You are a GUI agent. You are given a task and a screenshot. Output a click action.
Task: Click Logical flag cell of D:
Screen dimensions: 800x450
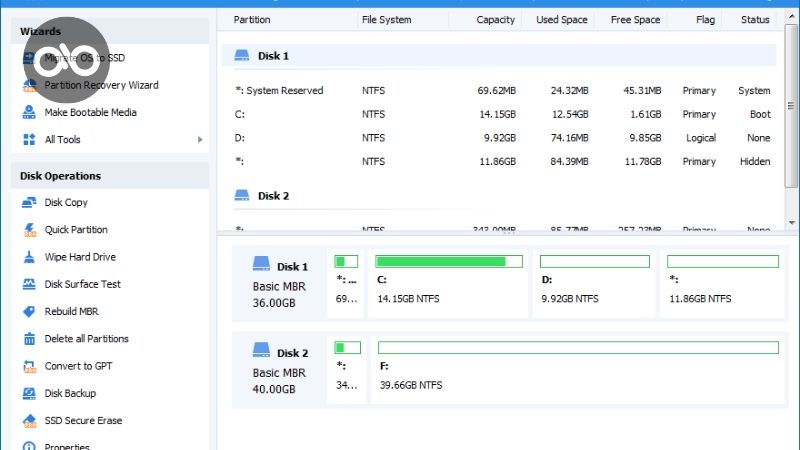[701, 138]
